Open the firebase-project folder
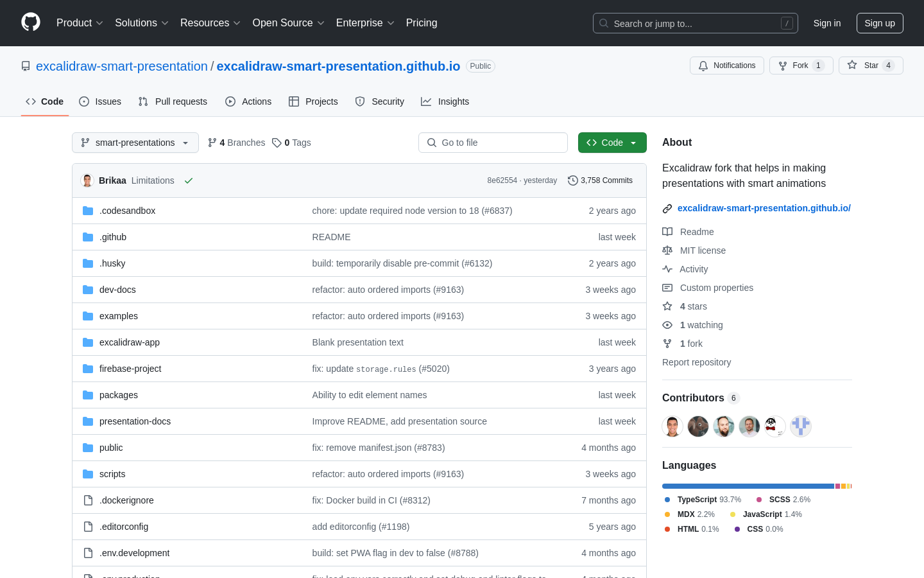Viewport: 924px width, 578px height. [130, 369]
